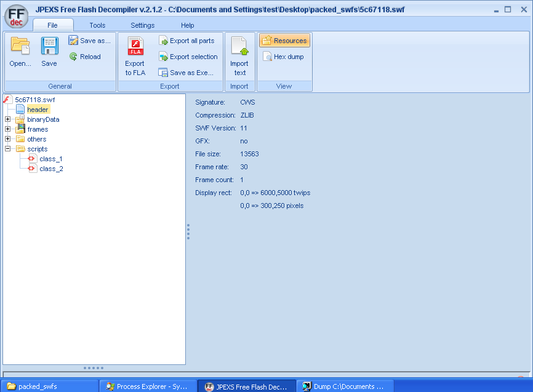The height and width of the screenshot is (392, 533).
Task: Click the Save as icon
Action: (x=73, y=41)
